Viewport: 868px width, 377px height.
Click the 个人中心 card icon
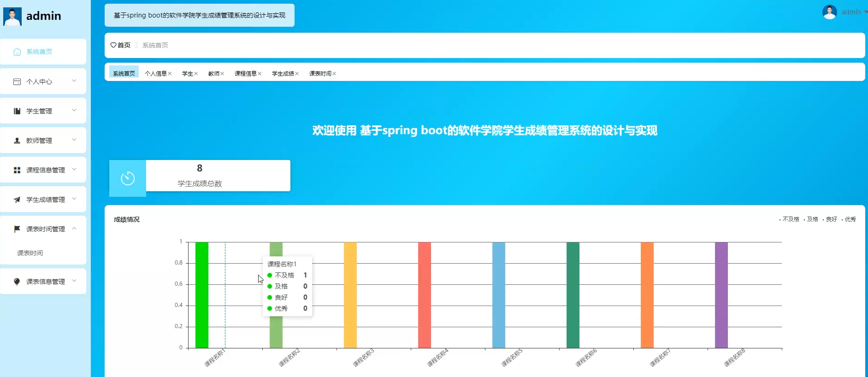coord(17,82)
